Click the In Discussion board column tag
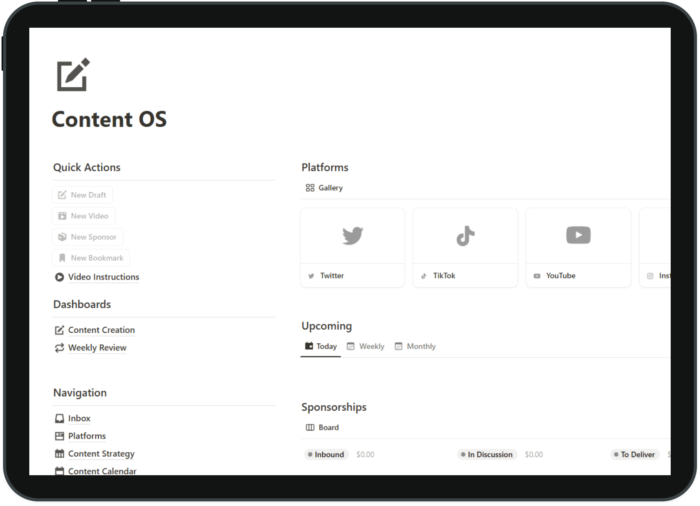This screenshot has width=700, height=506. [487, 455]
